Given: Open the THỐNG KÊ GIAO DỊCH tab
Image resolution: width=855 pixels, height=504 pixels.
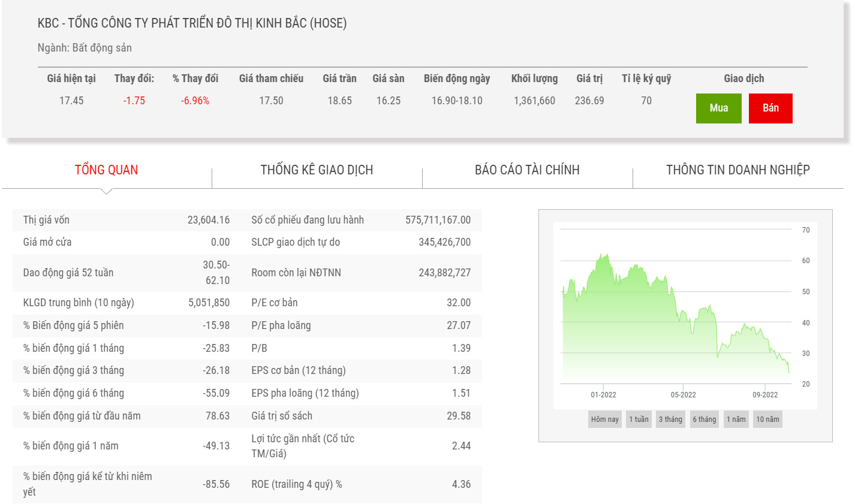Looking at the screenshot, I should 317,170.
